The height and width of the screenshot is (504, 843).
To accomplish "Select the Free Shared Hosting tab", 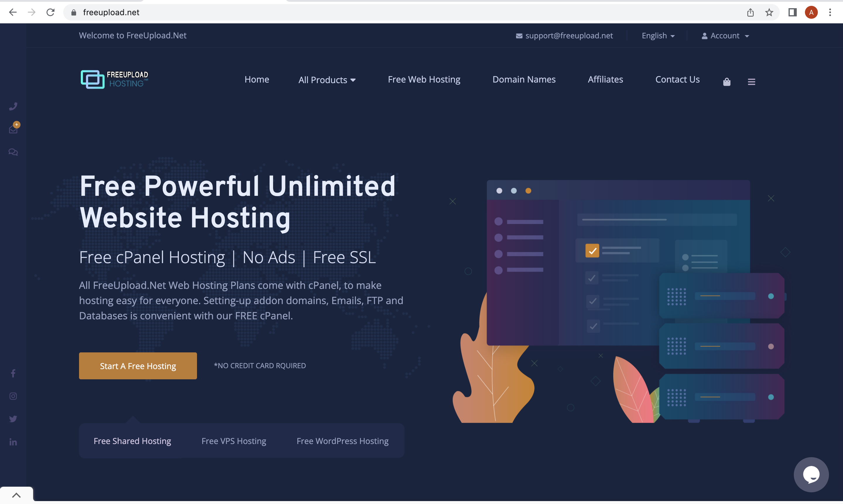I will 132,440.
